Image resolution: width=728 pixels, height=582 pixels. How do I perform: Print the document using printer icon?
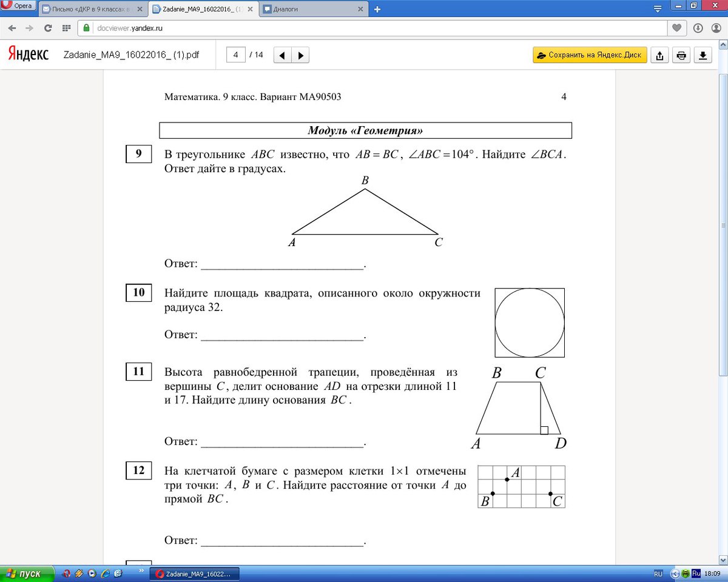point(681,55)
